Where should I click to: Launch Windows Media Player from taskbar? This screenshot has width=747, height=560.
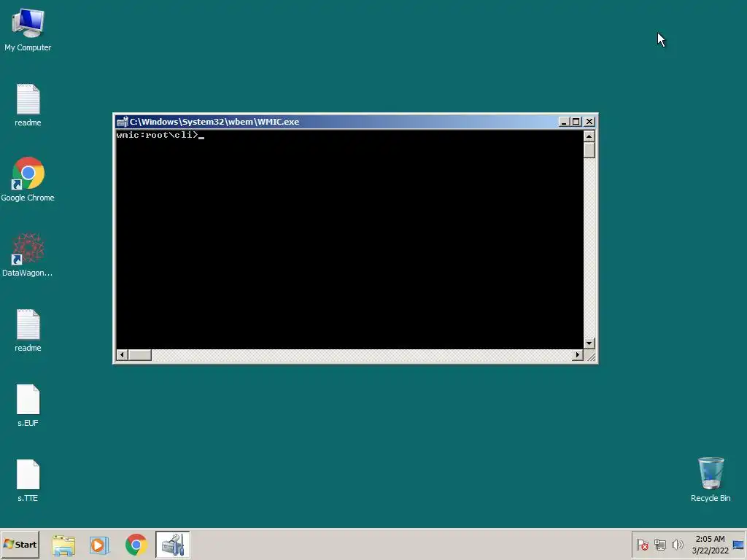(99, 545)
